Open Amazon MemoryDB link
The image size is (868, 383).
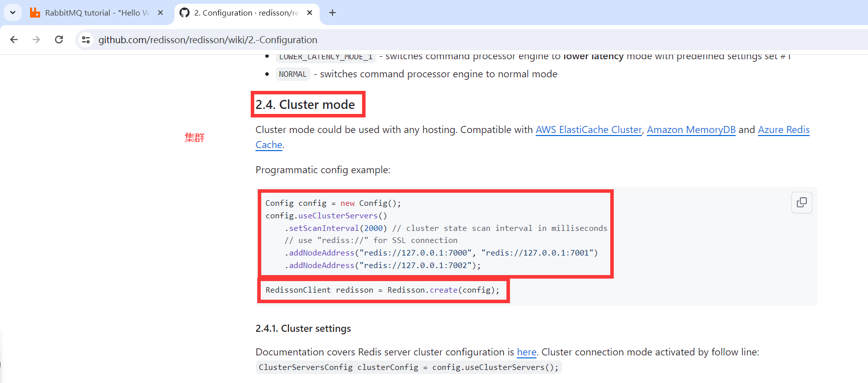(691, 130)
